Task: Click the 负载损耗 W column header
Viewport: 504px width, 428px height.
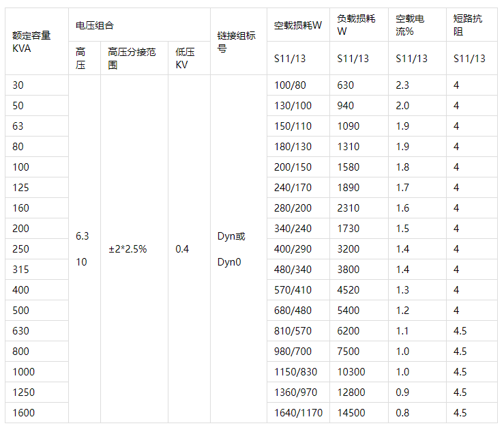Action: click(356, 25)
